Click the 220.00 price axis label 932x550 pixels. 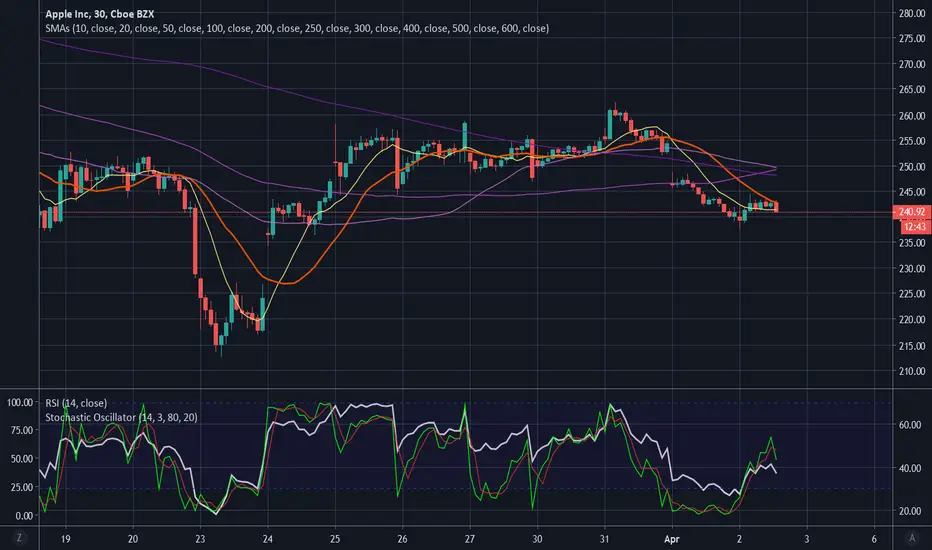[x=912, y=319]
